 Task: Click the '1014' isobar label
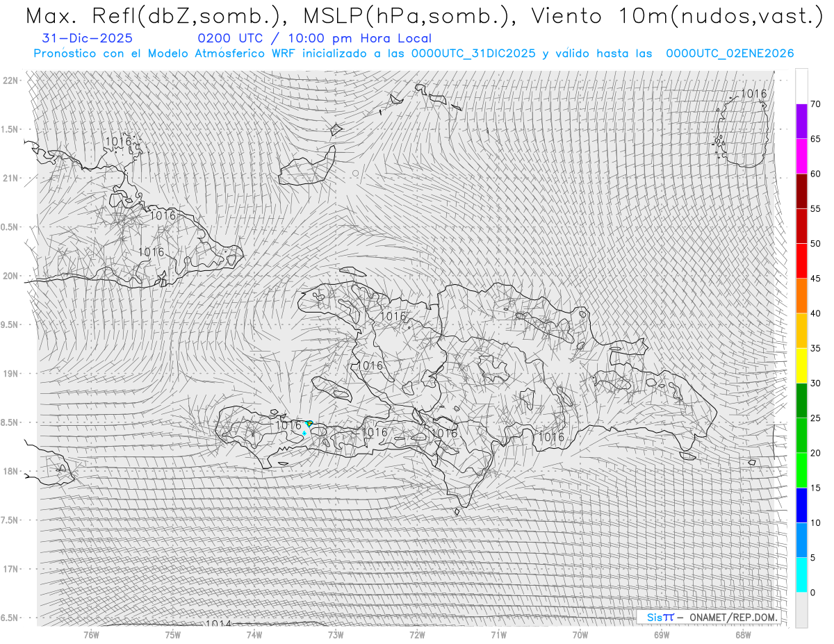[218, 625]
